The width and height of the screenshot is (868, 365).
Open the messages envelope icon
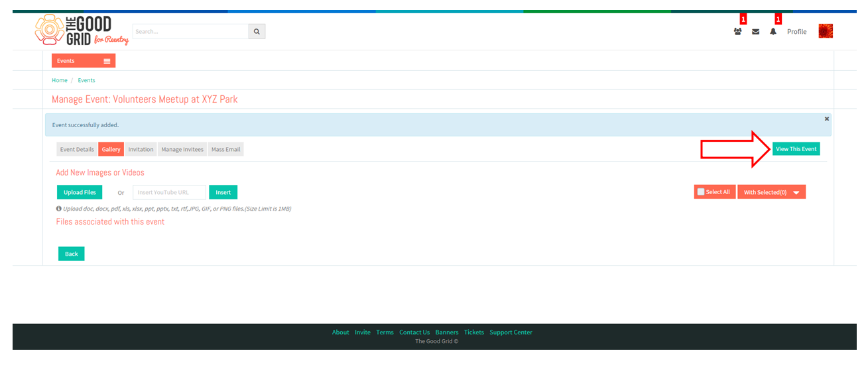click(755, 32)
